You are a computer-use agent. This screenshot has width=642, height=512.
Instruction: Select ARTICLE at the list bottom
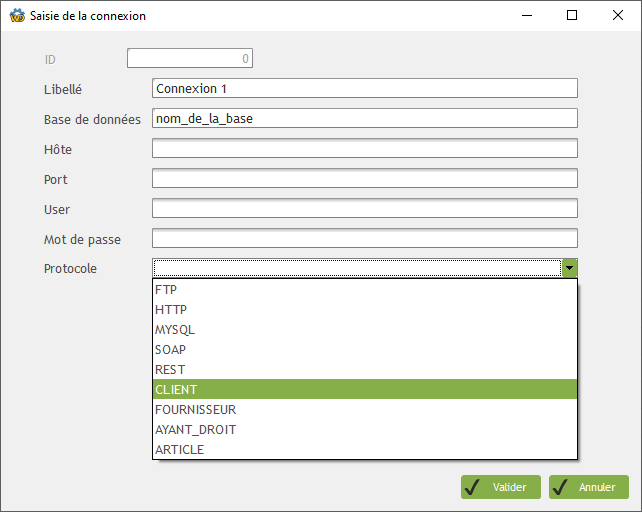[365, 449]
